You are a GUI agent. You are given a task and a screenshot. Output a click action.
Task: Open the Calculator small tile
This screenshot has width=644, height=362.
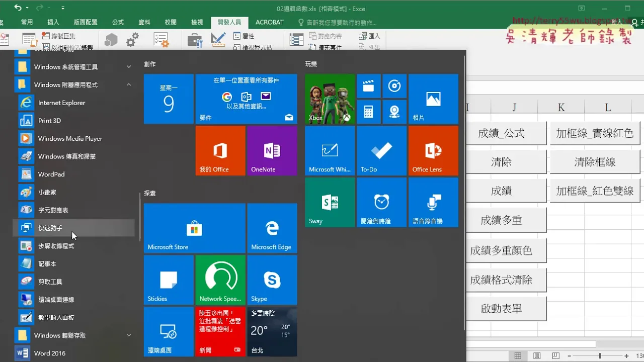[368, 112]
